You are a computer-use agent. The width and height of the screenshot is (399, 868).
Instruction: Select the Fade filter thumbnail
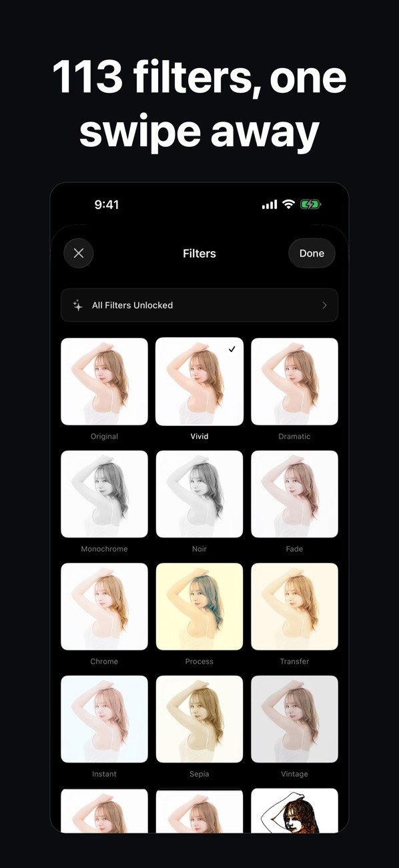coord(294,494)
